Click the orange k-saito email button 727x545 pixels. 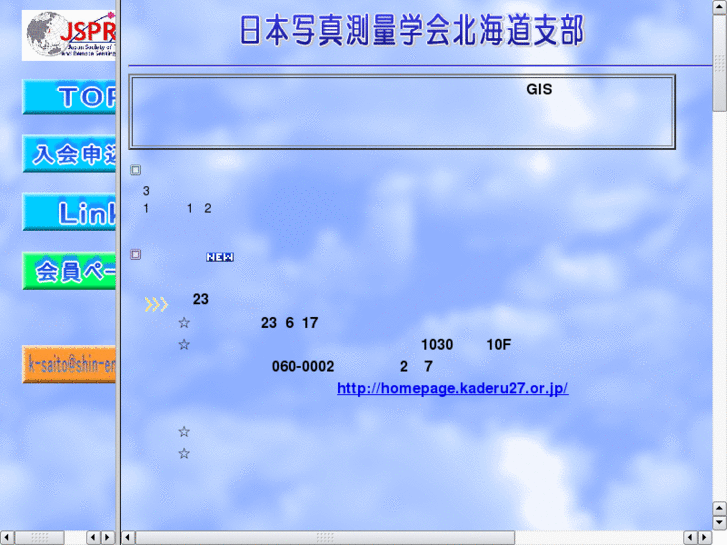pos(69,365)
